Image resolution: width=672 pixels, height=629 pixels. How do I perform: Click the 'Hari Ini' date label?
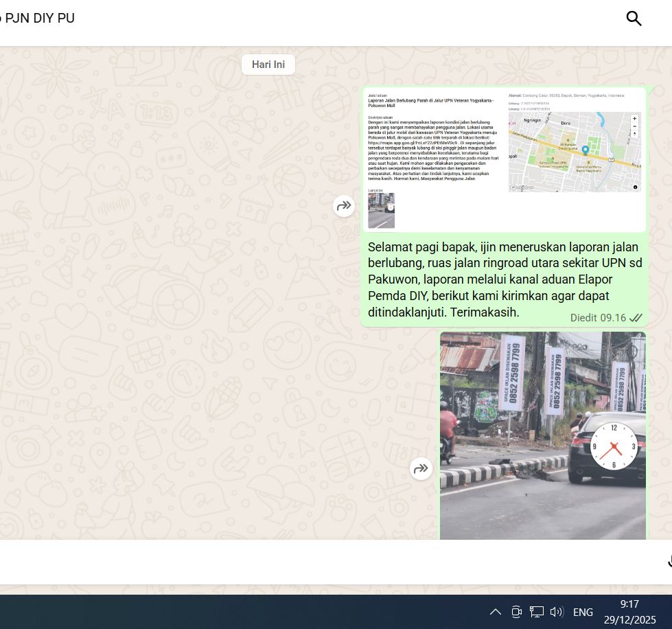[x=268, y=65]
